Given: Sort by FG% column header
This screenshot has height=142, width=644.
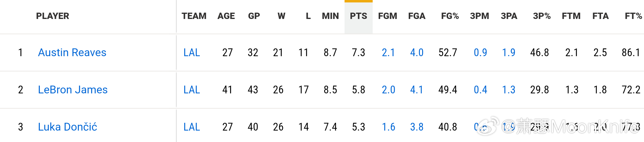Looking at the screenshot, I should pos(450,16).
